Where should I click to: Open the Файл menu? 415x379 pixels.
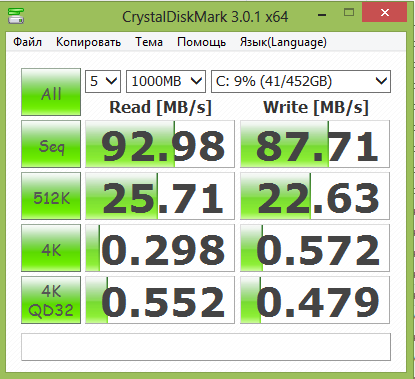(x=27, y=42)
